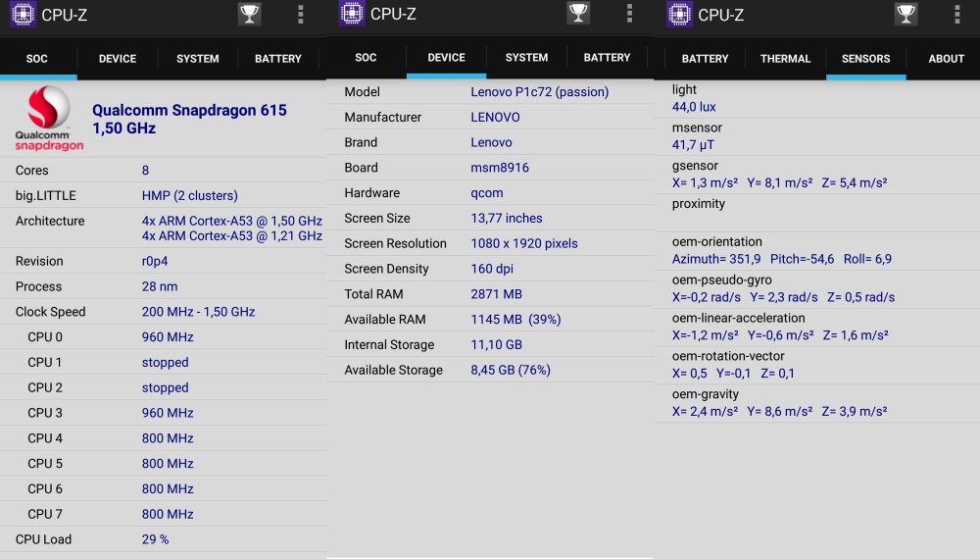Select '13,77 inches' screen size
The height and width of the screenshot is (559, 980).
(507, 219)
